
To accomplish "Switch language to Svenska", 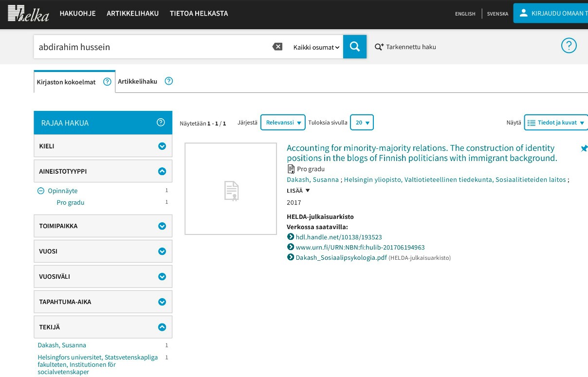I will click(x=497, y=14).
